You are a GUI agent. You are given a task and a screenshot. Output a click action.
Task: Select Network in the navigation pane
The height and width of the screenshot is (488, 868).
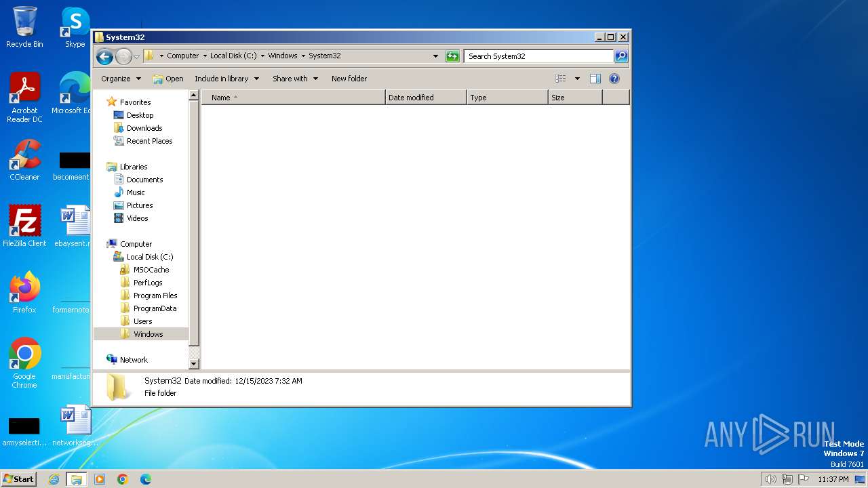point(134,360)
